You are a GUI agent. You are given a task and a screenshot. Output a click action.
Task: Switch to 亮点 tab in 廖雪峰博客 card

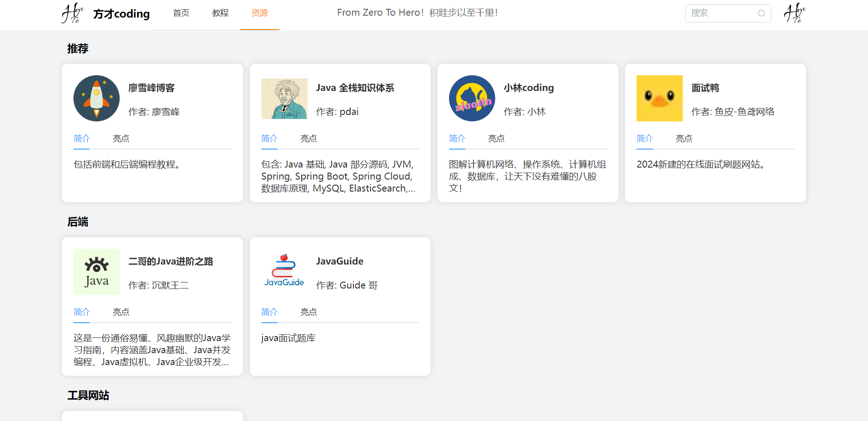[x=121, y=138]
